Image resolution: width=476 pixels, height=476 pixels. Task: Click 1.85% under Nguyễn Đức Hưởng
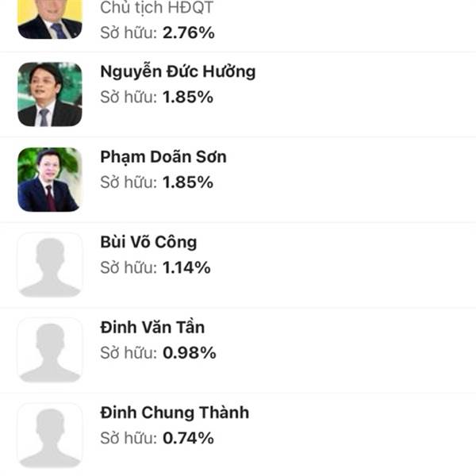click(x=188, y=97)
